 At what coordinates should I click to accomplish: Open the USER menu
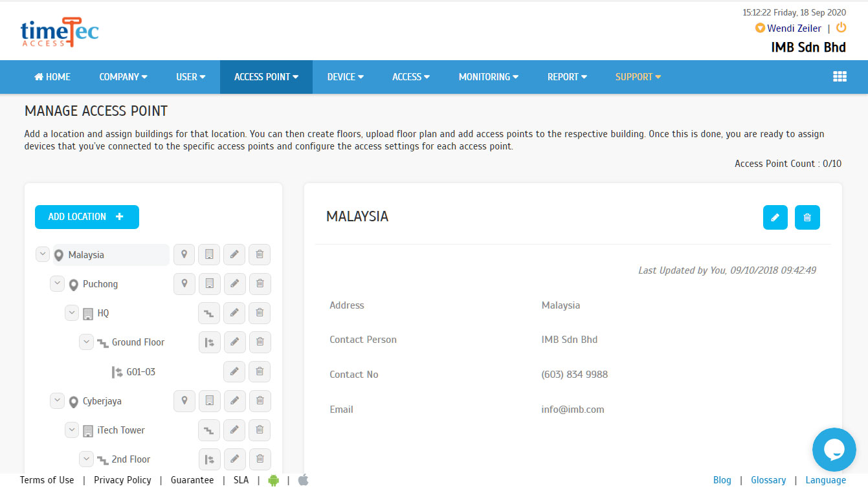191,77
